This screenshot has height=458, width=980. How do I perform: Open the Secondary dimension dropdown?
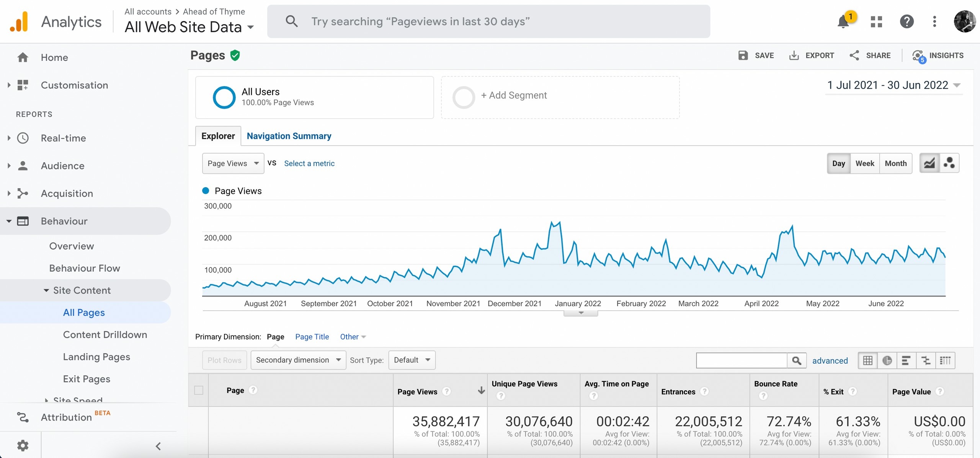pyautogui.click(x=298, y=360)
